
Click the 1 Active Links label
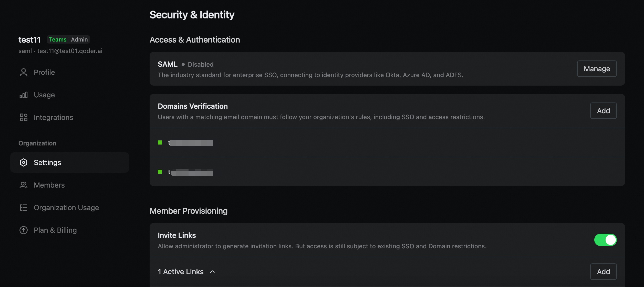(x=181, y=272)
